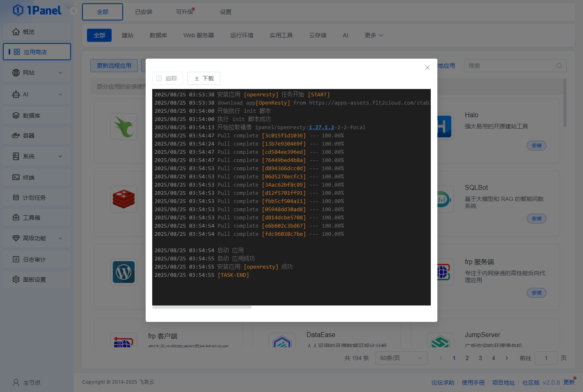Open 工具箱 toolbox menu
The image size is (583, 392).
pos(37,218)
